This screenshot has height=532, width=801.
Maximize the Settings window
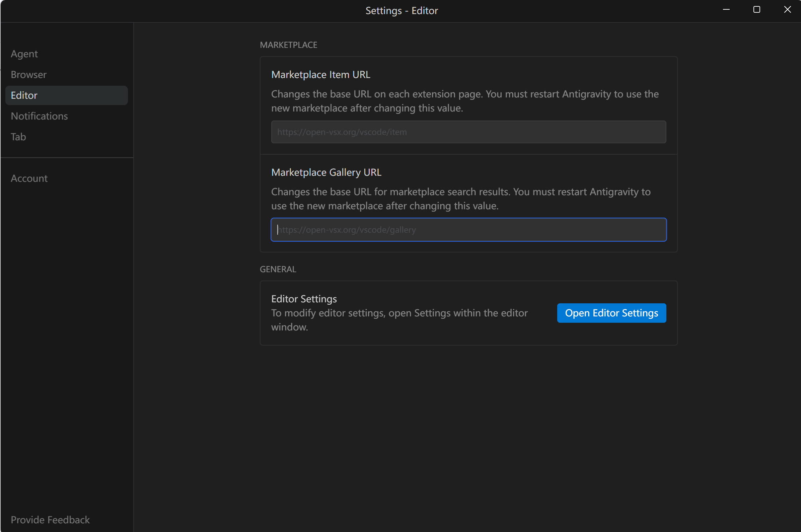pyautogui.click(x=756, y=10)
